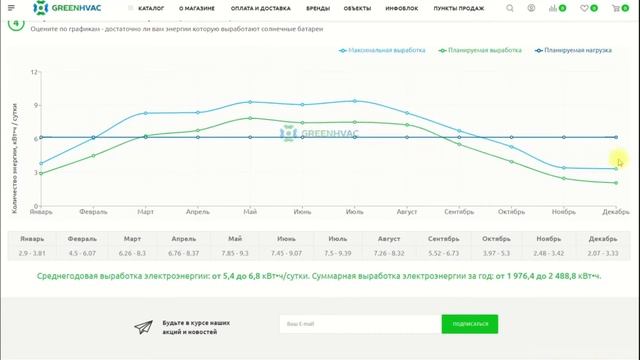Open shopping cart icon
This screenshot has width=640, height=360.
616,8
